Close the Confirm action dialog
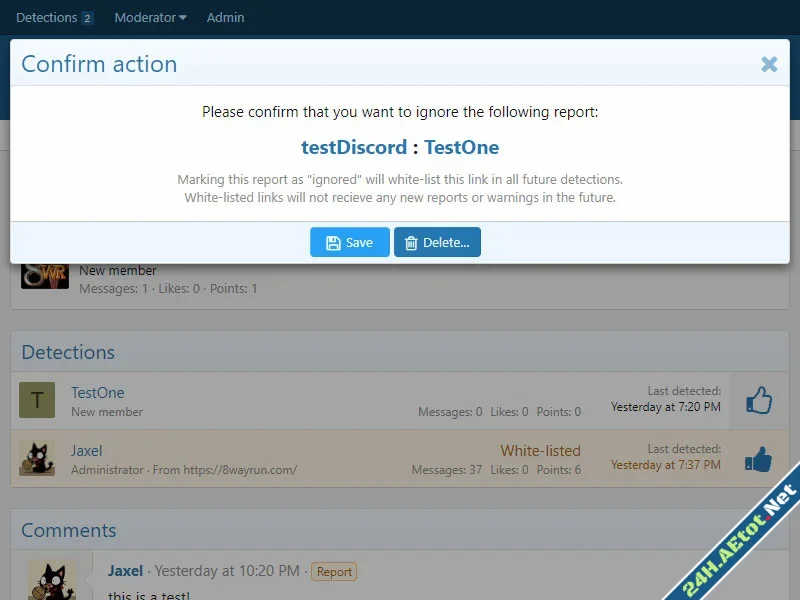This screenshot has height=600, width=800. point(769,64)
